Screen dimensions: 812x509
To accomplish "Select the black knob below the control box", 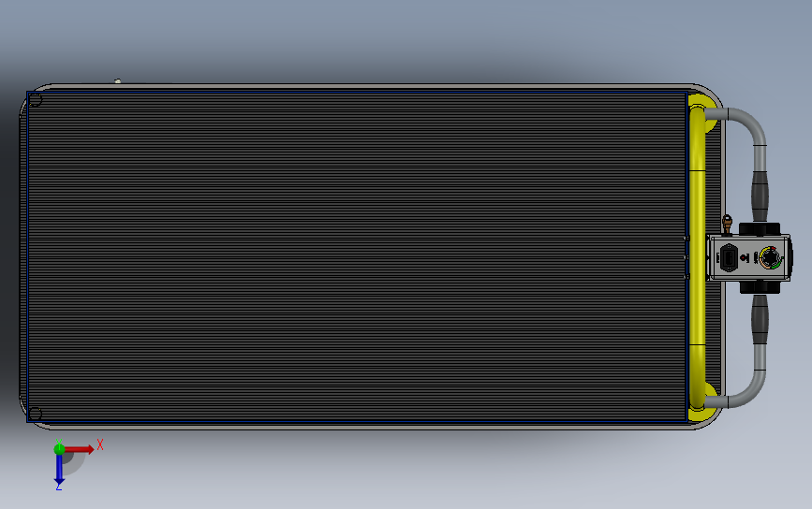I will 760,287.
